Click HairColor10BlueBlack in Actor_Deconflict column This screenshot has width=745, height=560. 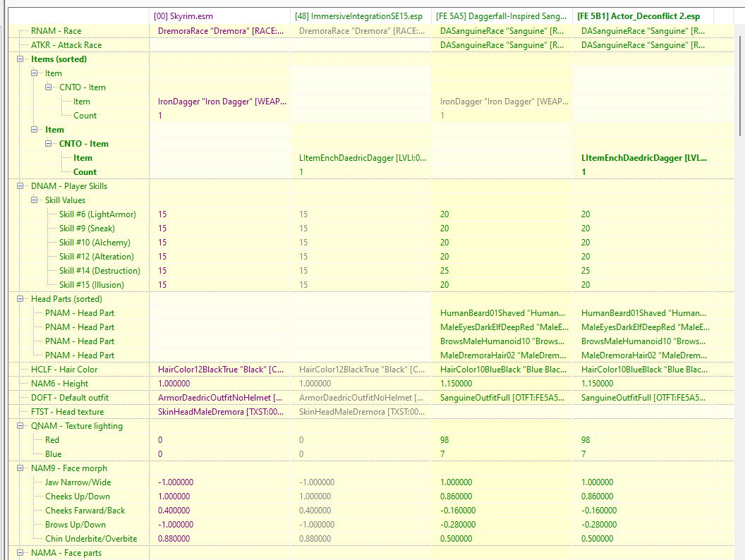pyautogui.click(x=643, y=370)
